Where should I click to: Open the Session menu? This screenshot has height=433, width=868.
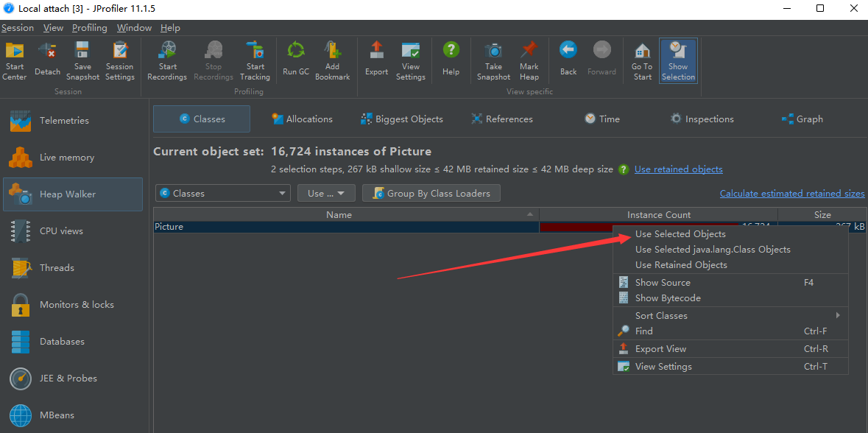pyautogui.click(x=18, y=28)
